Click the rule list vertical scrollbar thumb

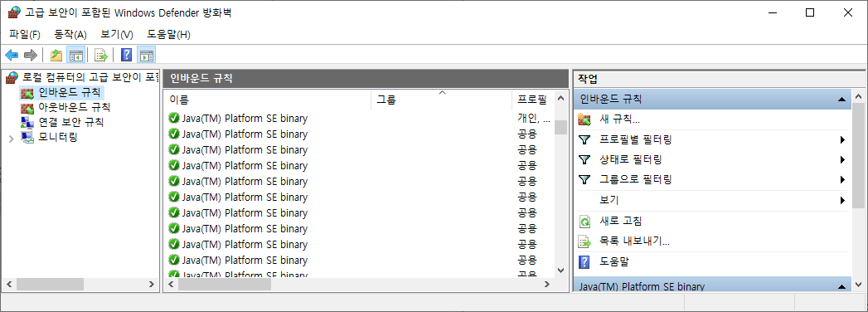pyautogui.click(x=560, y=128)
